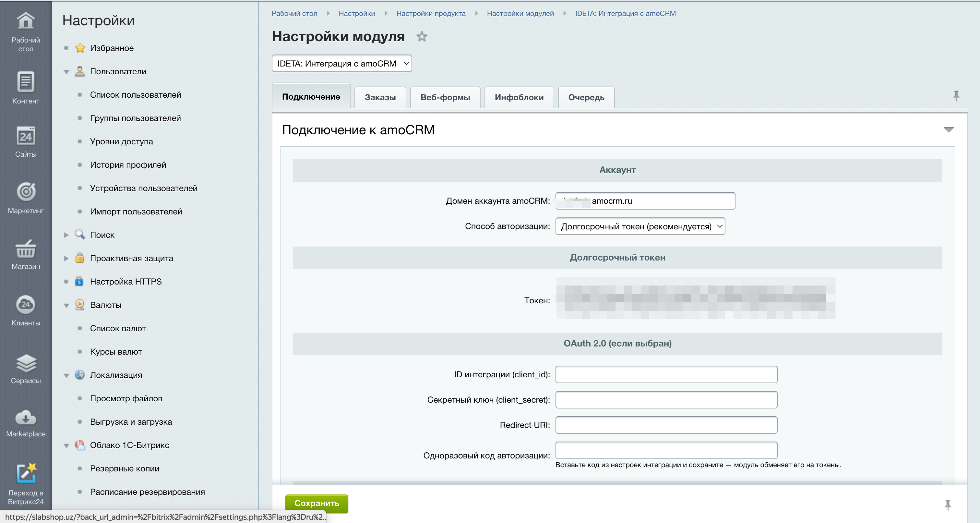Open Просмотр файлов in tree
This screenshot has width=980, height=523.
(126, 398)
